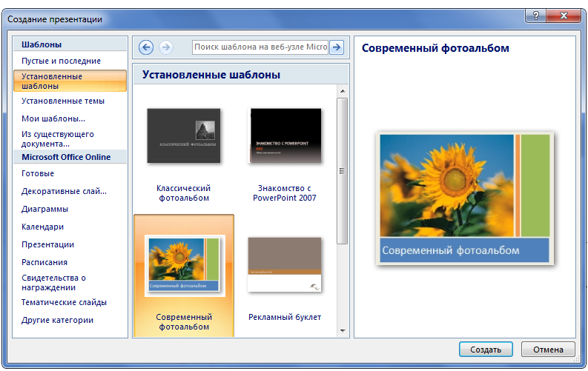
Task: Start template search with the arrow button
Action: click(337, 47)
